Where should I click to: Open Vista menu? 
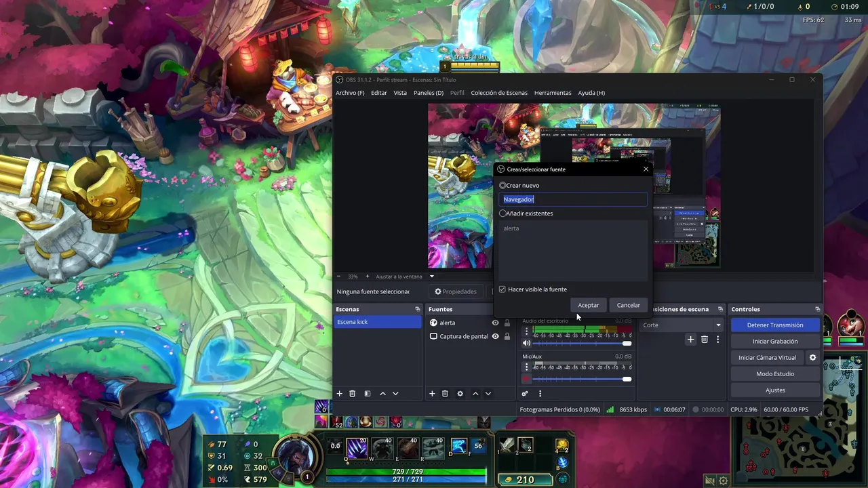400,93
